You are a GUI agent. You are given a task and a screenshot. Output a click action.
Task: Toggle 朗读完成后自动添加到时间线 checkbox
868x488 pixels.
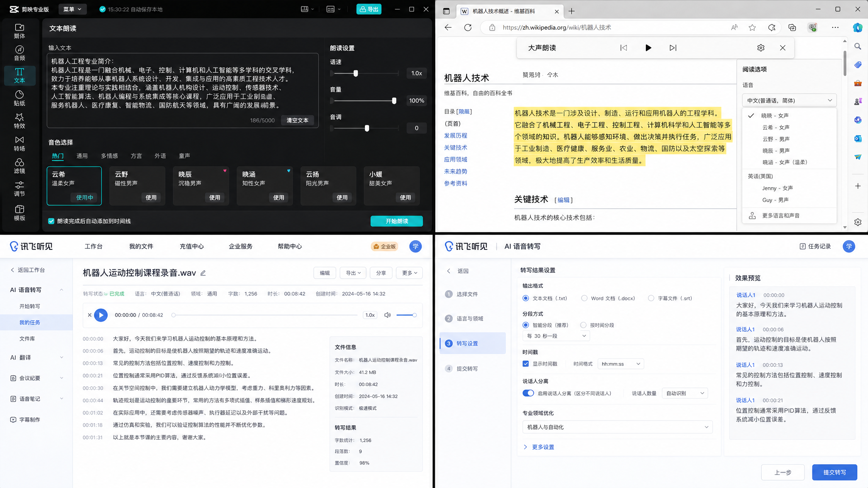coord(51,221)
